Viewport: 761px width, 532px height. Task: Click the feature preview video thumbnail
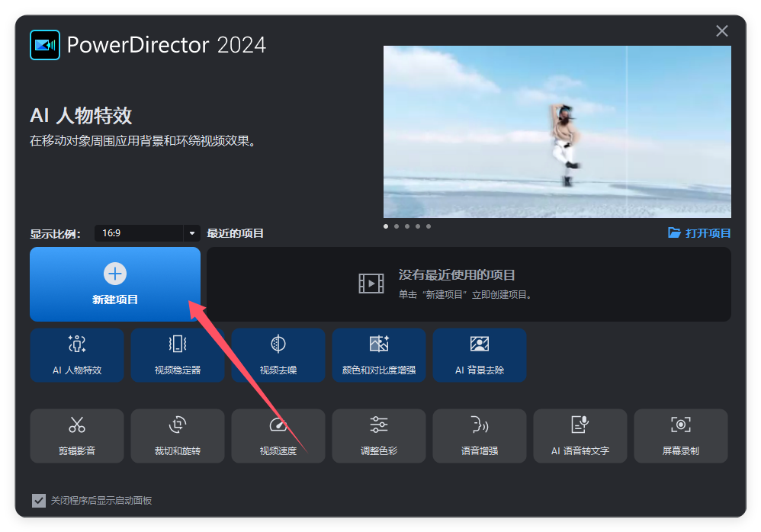(557, 132)
